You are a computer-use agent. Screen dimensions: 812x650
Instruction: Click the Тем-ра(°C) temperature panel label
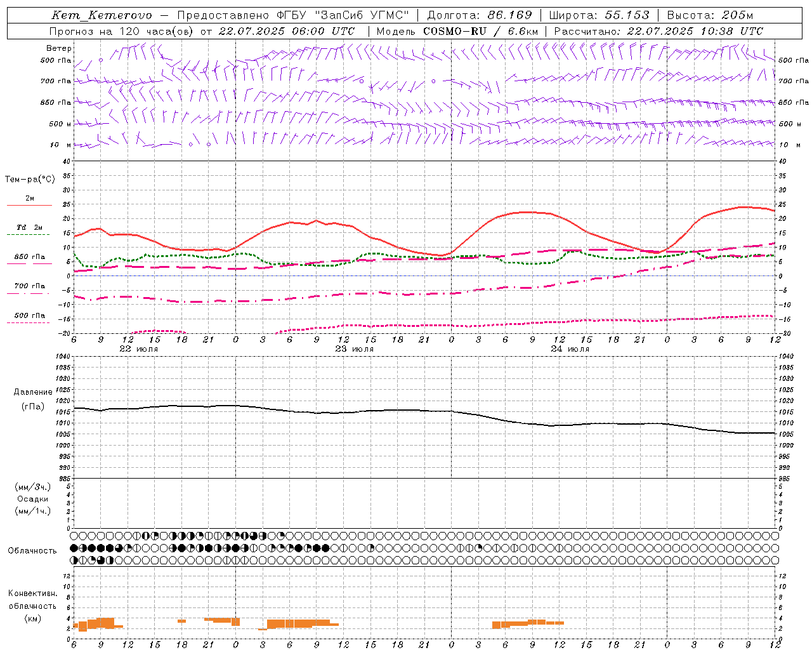coord(30,180)
